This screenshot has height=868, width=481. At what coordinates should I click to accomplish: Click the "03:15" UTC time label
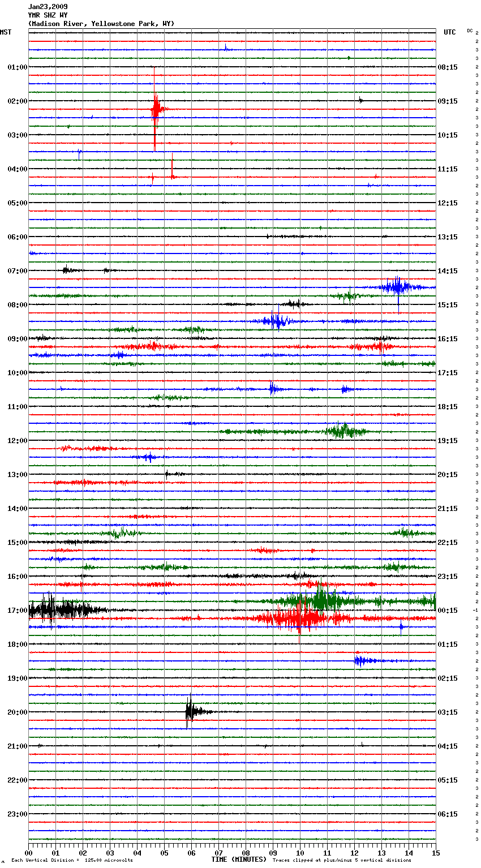coord(448,712)
